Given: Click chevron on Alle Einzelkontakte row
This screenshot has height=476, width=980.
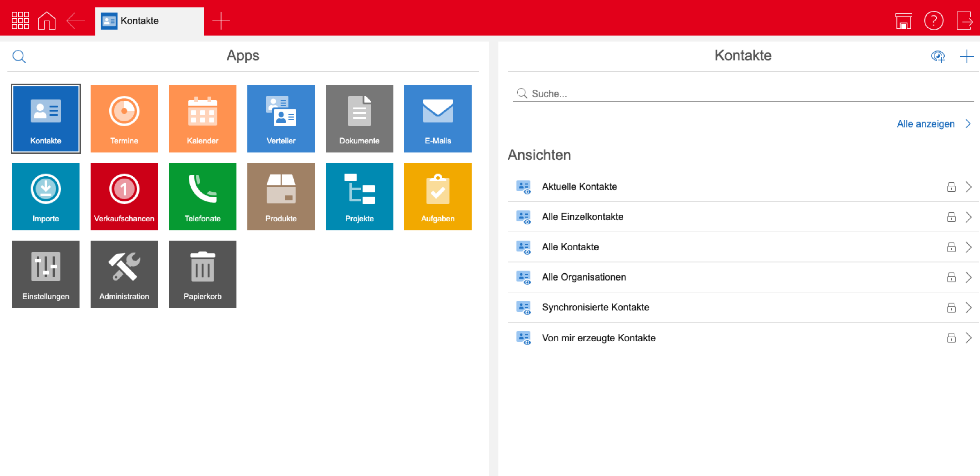Looking at the screenshot, I should pos(969,217).
